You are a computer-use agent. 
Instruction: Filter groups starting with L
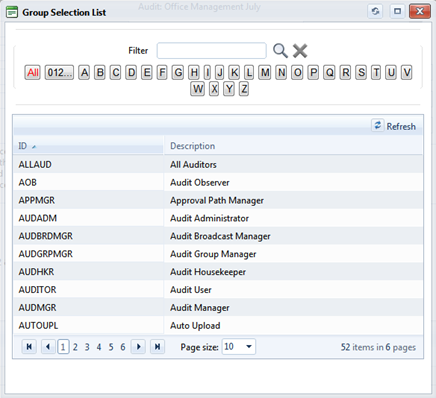coord(249,72)
